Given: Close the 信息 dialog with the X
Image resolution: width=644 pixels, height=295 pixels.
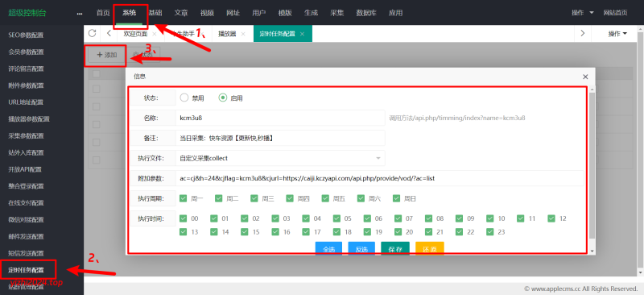Looking at the screenshot, I should click(585, 77).
